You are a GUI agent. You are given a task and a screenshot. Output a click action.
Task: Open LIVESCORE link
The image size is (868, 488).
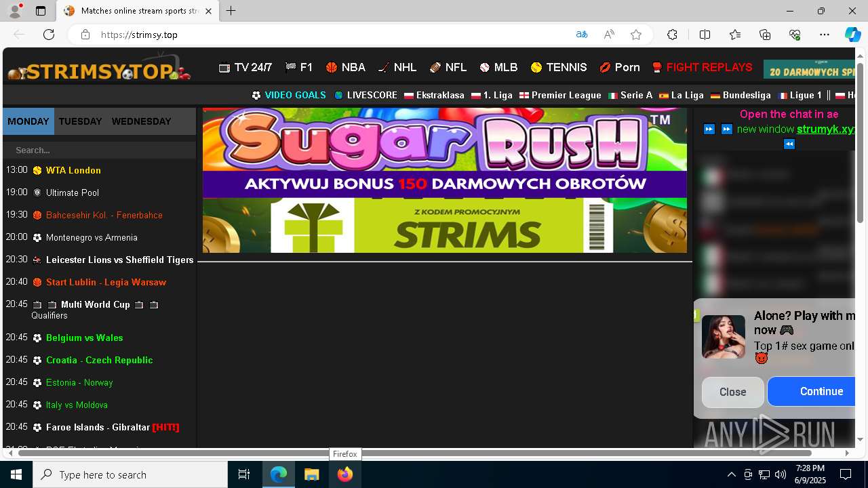point(366,95)
